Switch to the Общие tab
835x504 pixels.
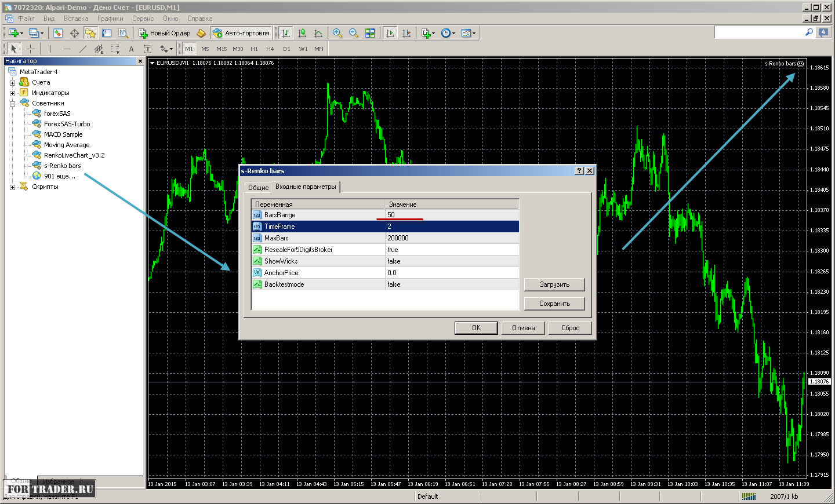click(x=259, y=188)
